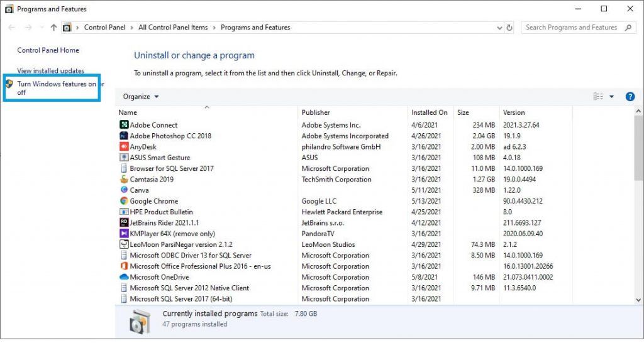This screenshot has width=644, height=343.
Task: Click the Camtasia 2019 icon
Action: click(x=124, y=179)
